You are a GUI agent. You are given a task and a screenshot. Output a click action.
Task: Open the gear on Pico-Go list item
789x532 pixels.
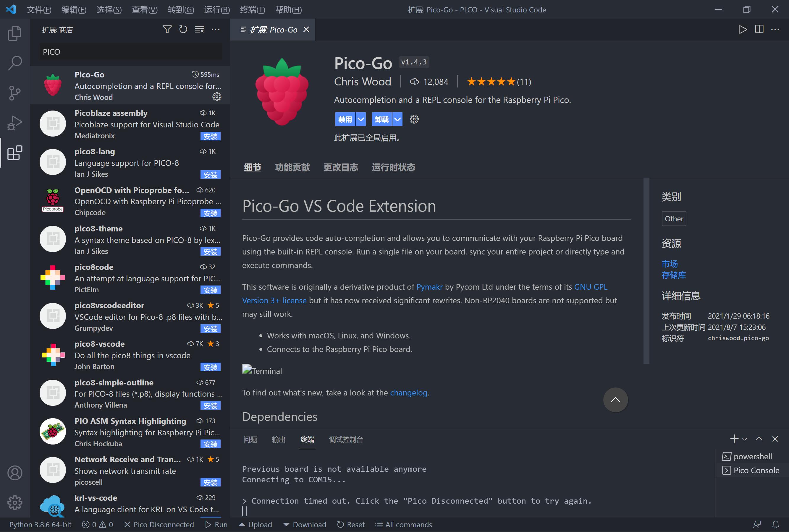[216, 97]
